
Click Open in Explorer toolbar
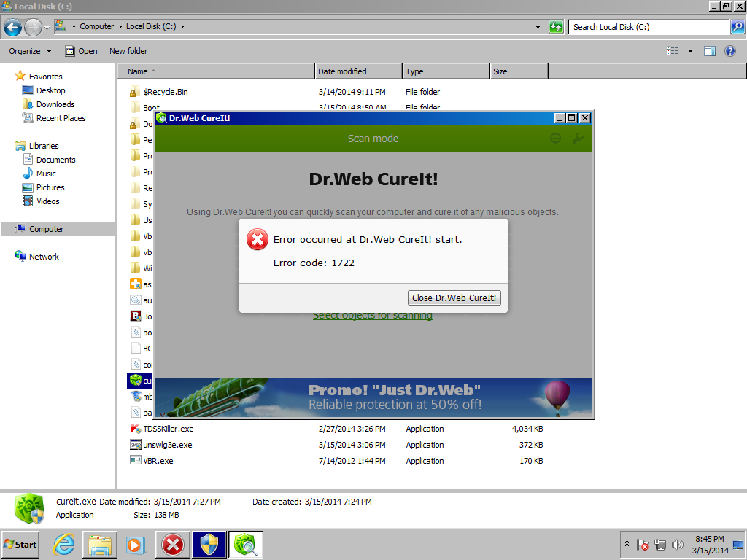pyautogui.click(x=81, y=51)
